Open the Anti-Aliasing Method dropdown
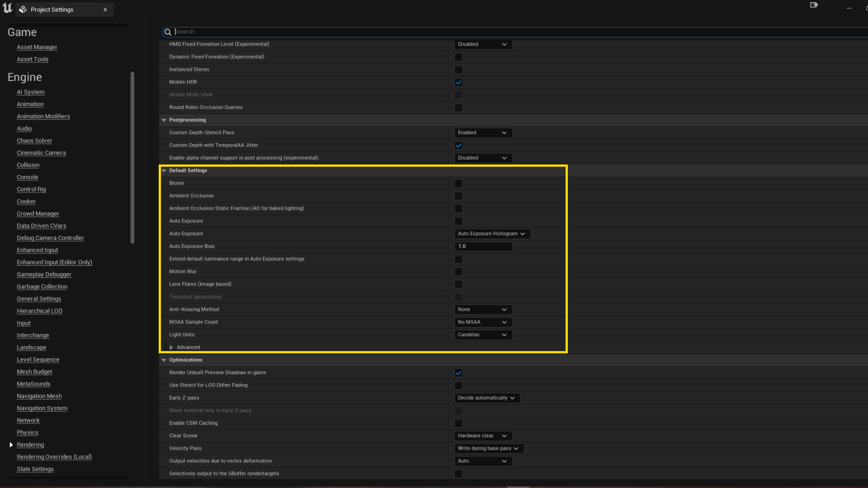Screen dimensions: 868x488 point(483,309)
